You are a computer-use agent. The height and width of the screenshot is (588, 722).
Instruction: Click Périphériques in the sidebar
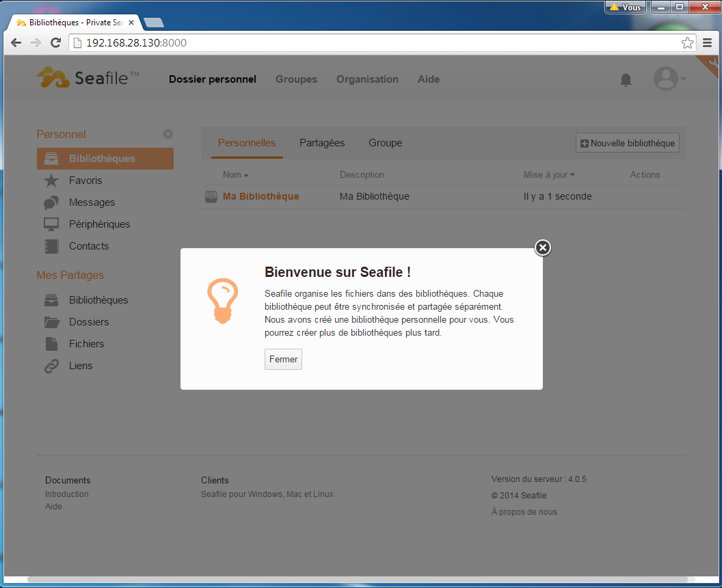tap(99, 224)
